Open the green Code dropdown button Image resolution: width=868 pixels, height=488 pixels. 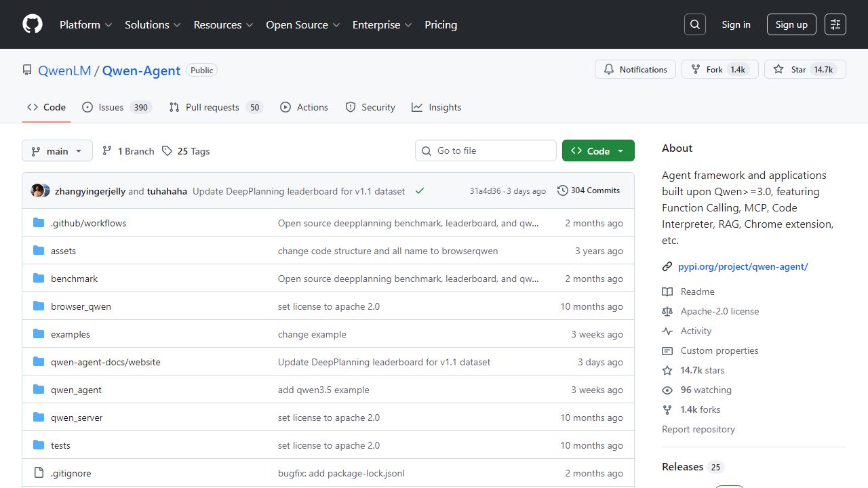598,150
